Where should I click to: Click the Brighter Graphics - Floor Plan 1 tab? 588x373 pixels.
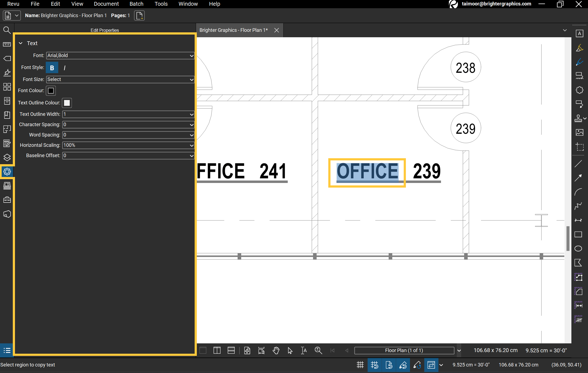click(233, 30)
